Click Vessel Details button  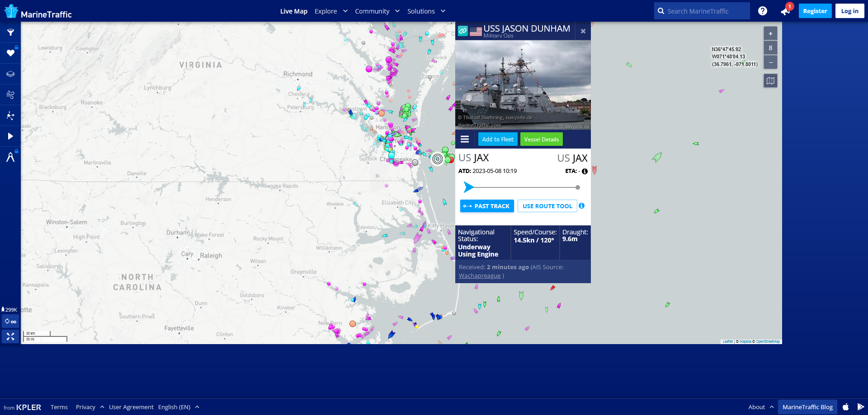click(542, 139)
